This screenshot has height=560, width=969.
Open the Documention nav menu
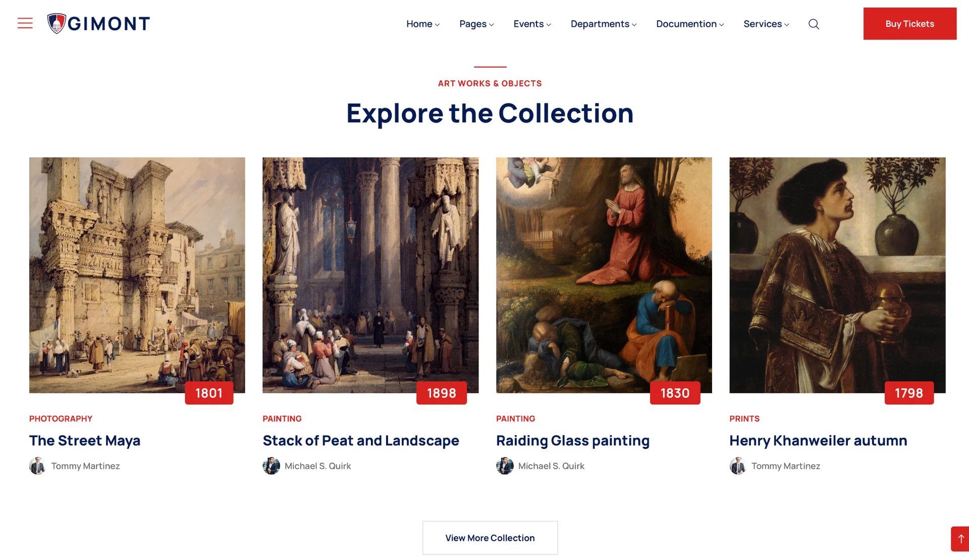point(690,24)
